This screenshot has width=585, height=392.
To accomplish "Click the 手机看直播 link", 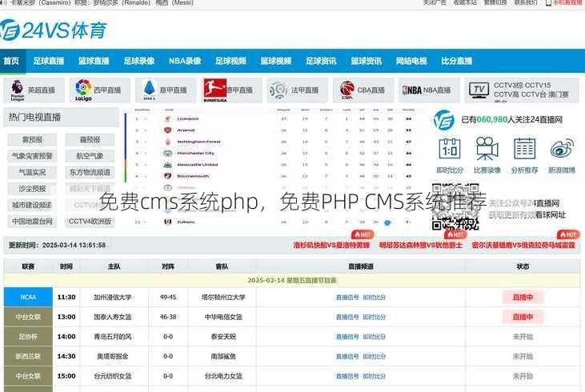I will pos(567,2).
